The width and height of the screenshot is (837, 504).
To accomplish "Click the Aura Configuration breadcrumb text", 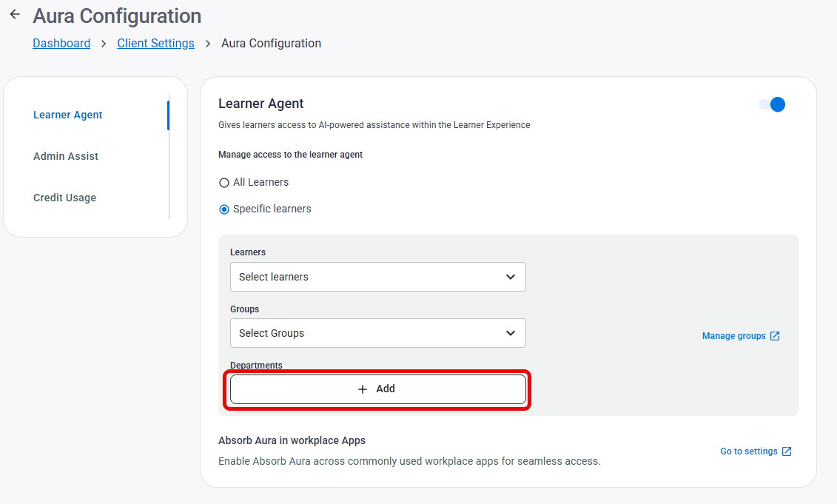I will (x=271, y=43).
